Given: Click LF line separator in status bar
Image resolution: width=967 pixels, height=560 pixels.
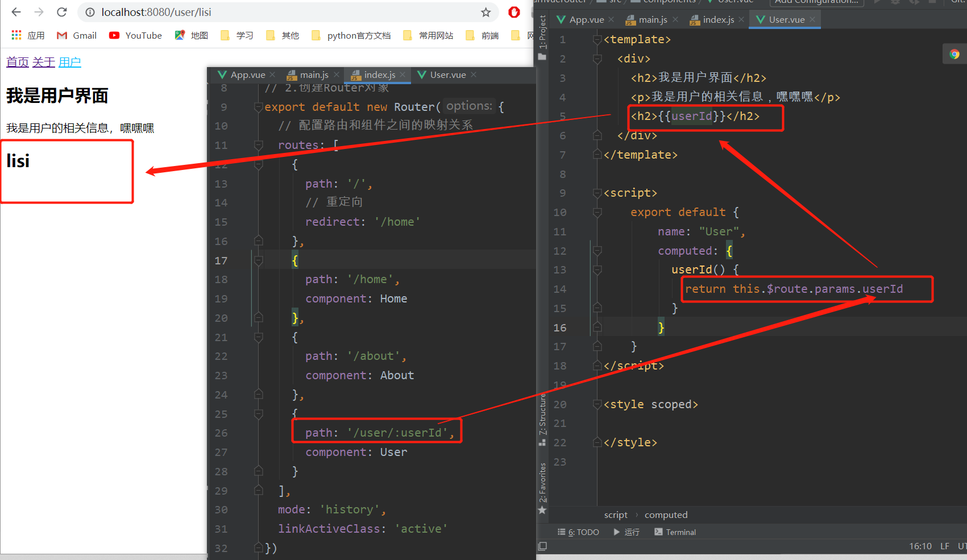Looking at the screenshot, I should tap(945, 546).
